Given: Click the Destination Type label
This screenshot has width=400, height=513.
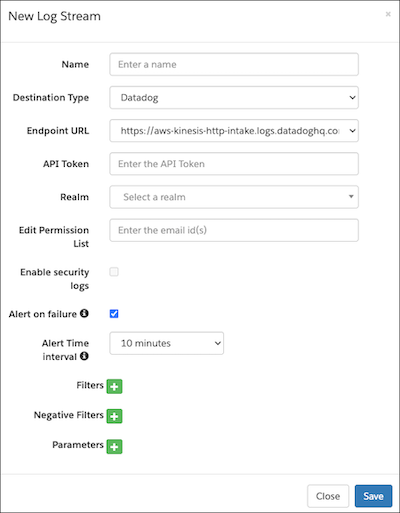Looking at the screenshot, I should pos(51,98).
